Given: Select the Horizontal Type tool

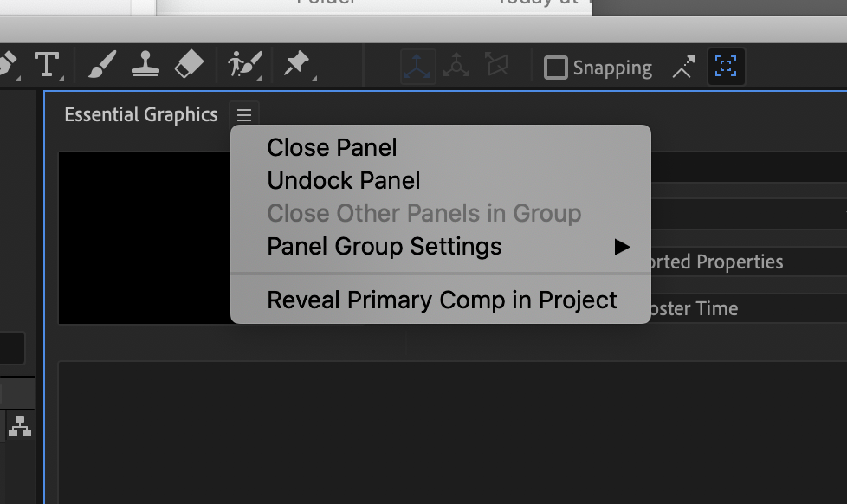Looking at the screenshot, I should coord(48,64).
